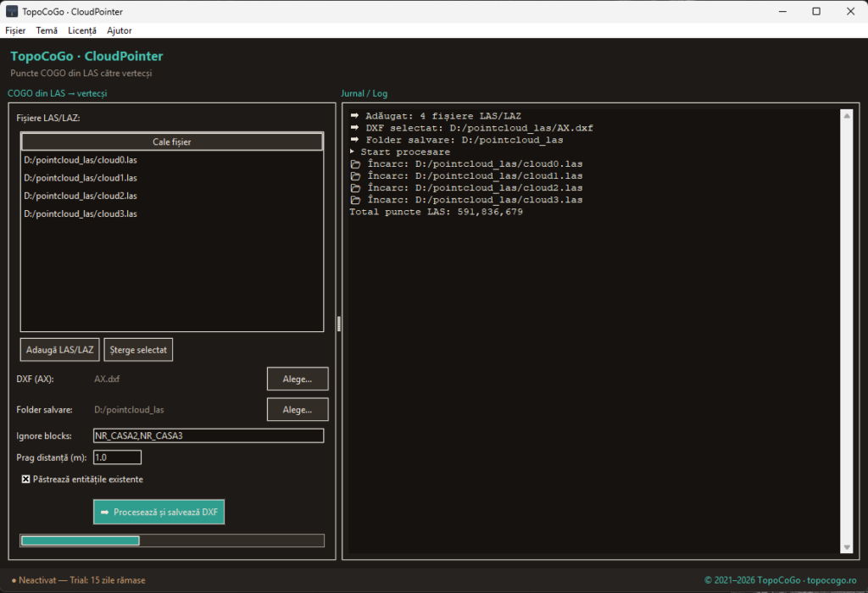Click Alege button for Folder salvare

[x=298, y=409]
